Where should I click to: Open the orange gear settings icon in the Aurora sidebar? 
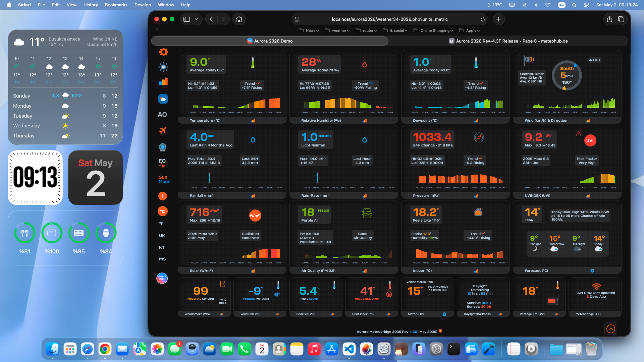163,52
